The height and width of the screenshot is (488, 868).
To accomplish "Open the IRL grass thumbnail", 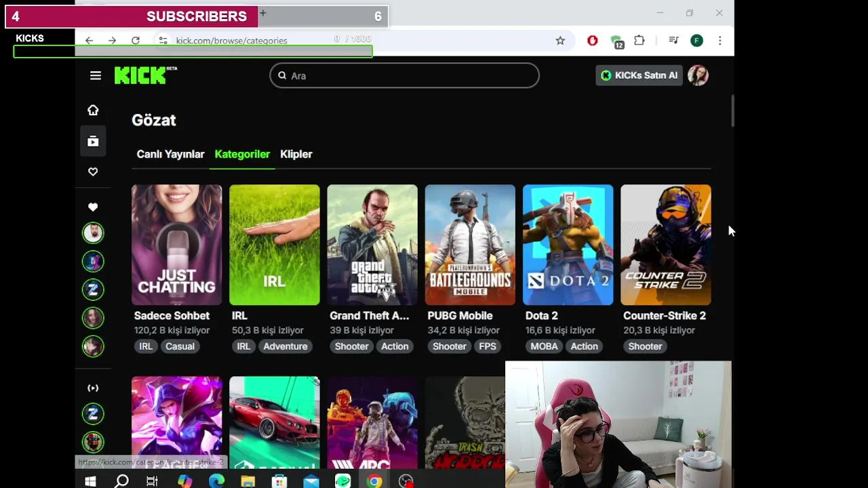I will (274, 245).
